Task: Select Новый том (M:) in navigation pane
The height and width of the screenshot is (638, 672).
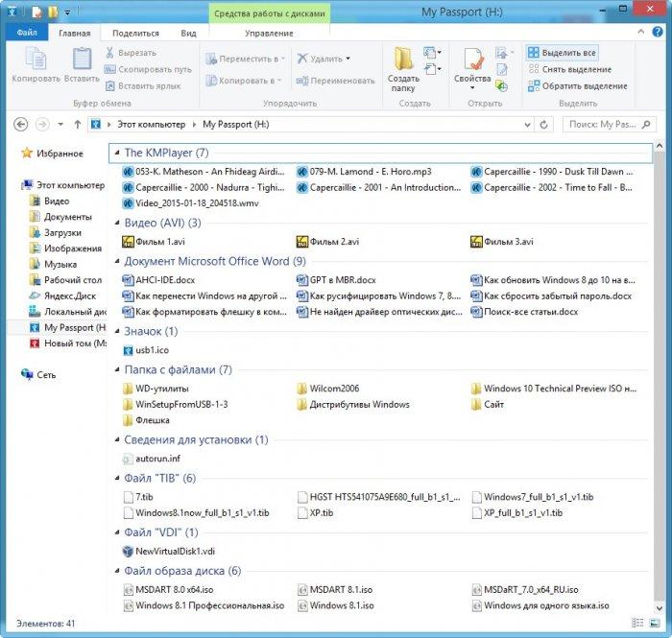Action: pos(68,343)
